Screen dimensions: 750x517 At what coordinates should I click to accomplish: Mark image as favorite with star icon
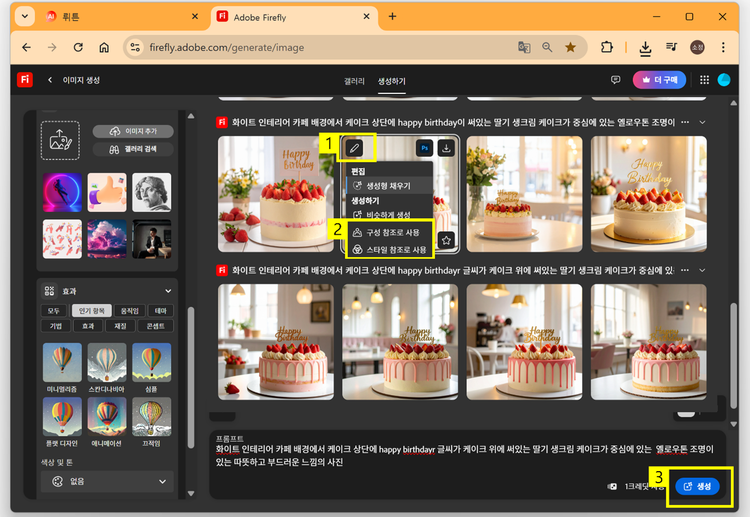click(x=446, y=240)
